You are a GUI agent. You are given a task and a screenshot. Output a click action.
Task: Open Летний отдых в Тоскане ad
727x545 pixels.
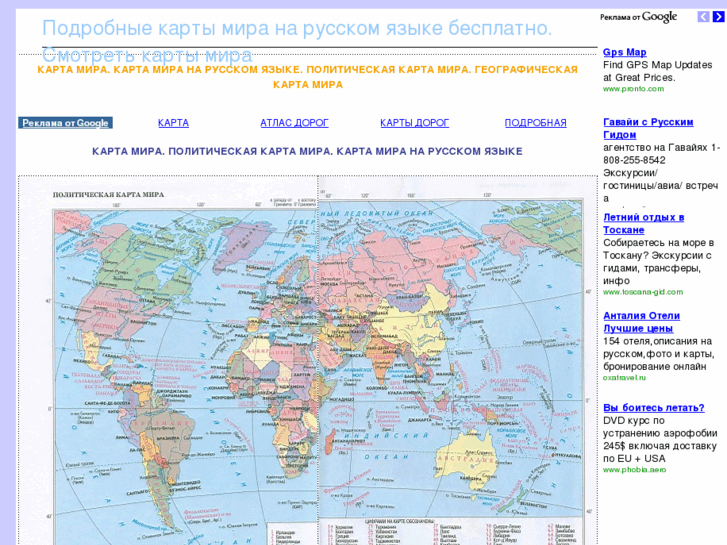pos(644,224)
